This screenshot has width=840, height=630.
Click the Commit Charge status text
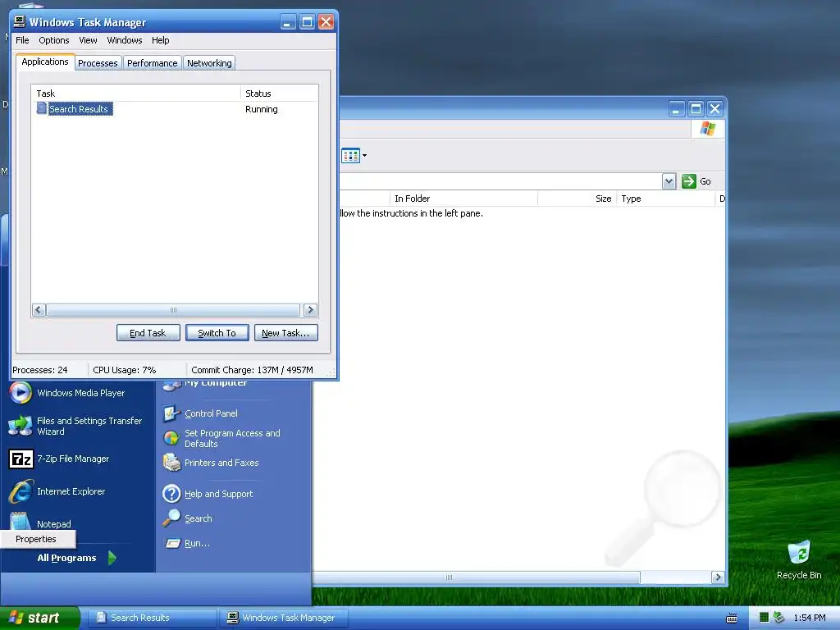[252, 370]
